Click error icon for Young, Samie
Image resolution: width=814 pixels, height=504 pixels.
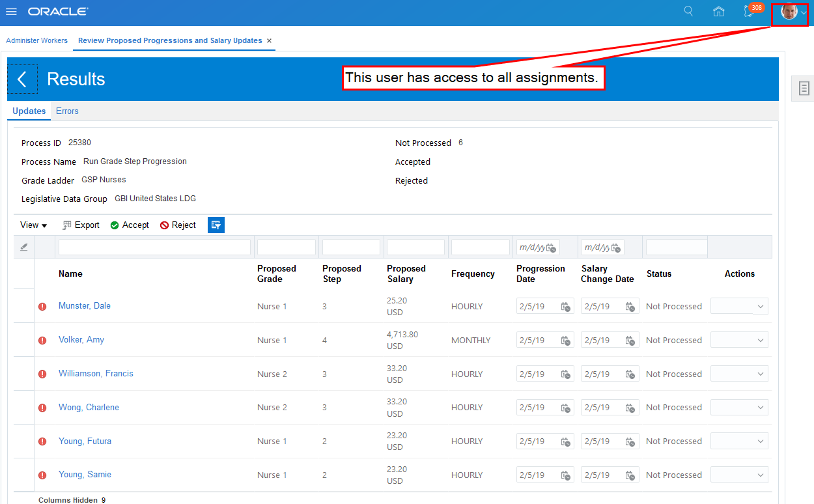[x=42, y=475]
